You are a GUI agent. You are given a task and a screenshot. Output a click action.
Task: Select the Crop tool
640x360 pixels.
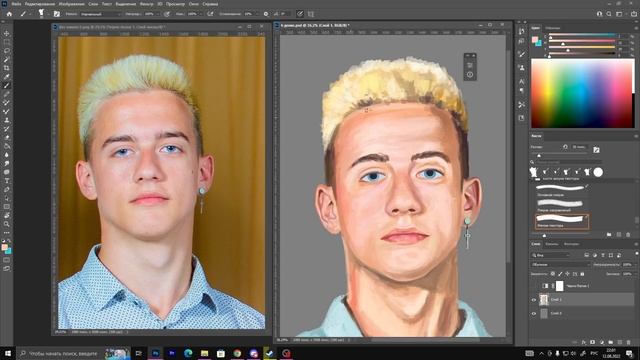click(7, 68)
